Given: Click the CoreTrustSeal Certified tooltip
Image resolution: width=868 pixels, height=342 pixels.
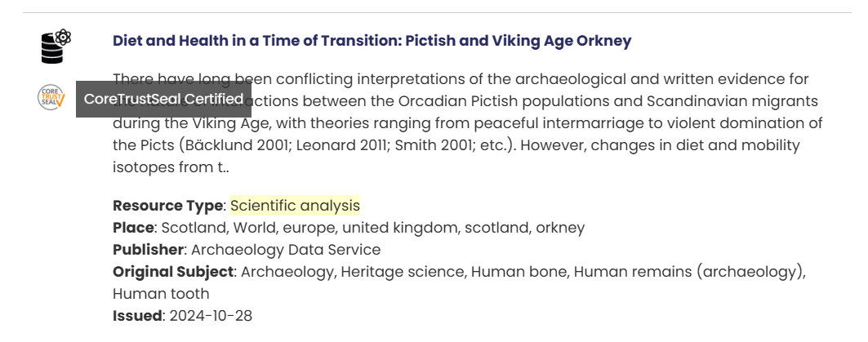Looking at the screenshot, I should [x=163, y=99].
